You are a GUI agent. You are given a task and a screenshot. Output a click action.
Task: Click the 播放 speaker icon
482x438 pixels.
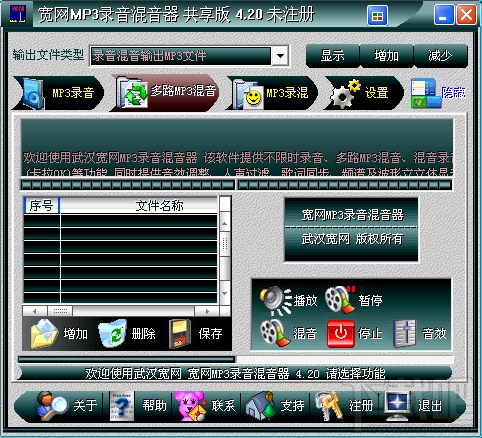275,300
